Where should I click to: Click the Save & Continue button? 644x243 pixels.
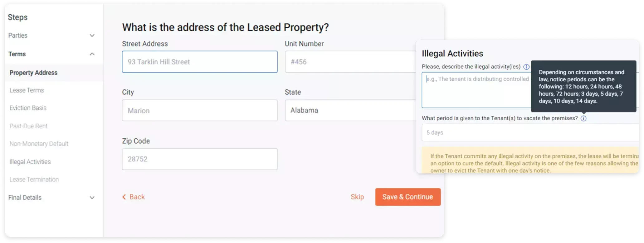pos(408,197)
